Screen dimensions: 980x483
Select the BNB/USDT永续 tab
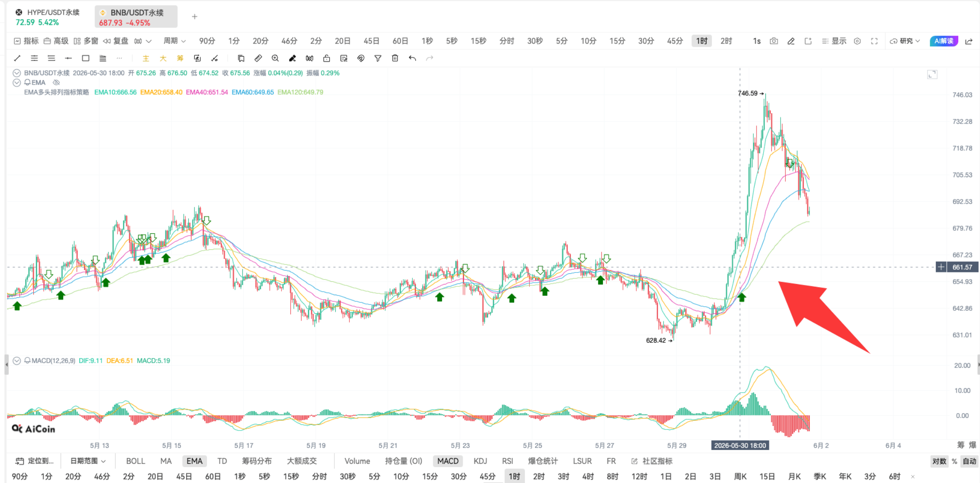click(136, 17)
